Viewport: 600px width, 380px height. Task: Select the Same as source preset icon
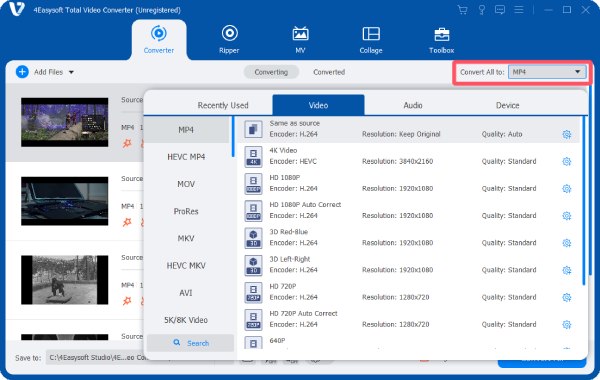pos(253,129)
